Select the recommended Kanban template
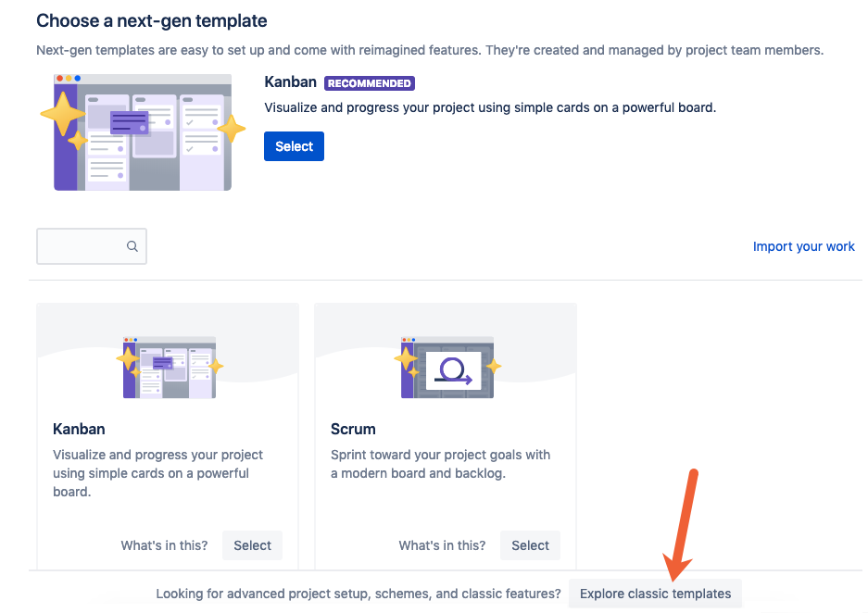Image resolution: width=868 pixels, height=613 pixels. point(294,145)
